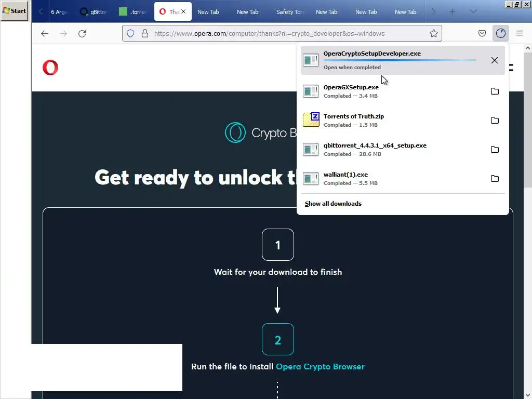The width and height of the screenshot is (532, 399).
Task: Click the qbittorrent setup file icon
Action: click(311, 150)
